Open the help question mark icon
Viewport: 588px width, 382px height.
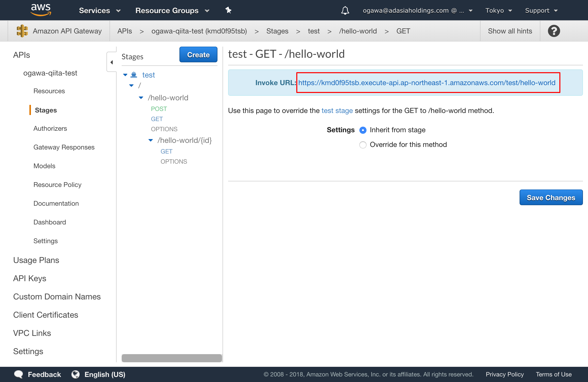554,31
